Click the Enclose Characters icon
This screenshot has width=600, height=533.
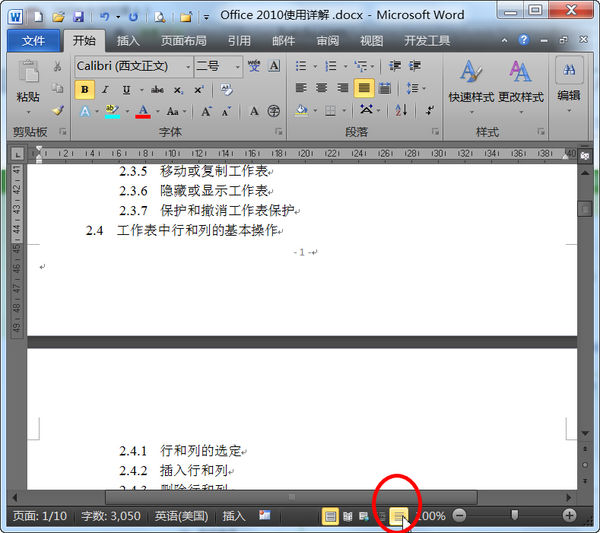point(273,111)
